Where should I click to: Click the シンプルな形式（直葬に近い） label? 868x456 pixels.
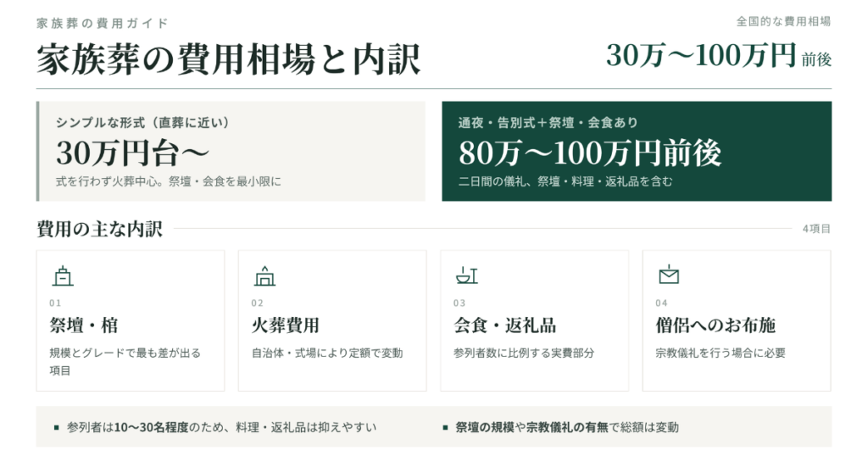142,122
